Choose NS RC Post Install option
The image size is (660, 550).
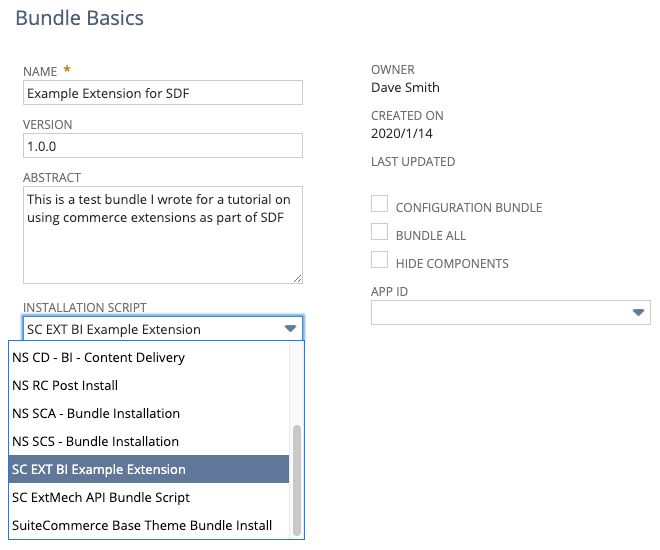(65, 385)
